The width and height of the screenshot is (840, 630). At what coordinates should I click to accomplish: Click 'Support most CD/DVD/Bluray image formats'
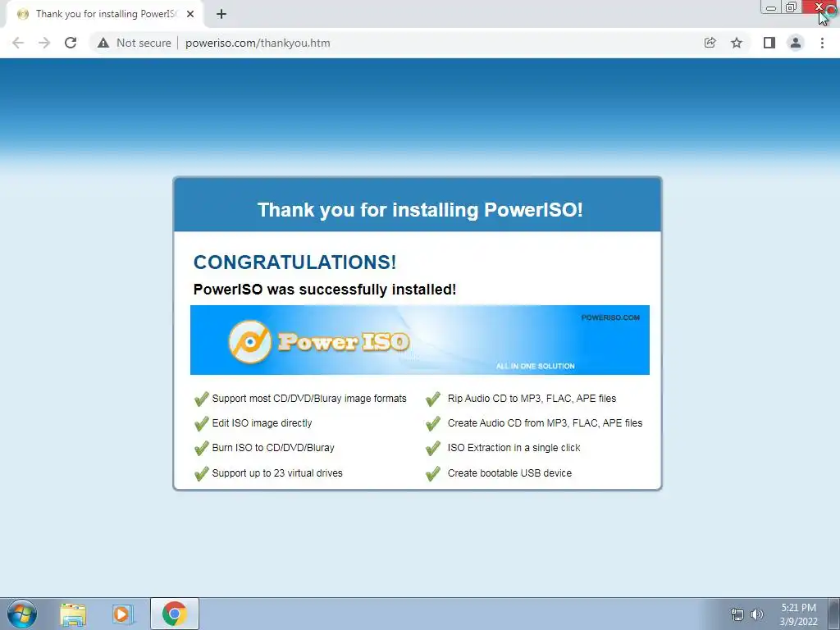[309, 398]
